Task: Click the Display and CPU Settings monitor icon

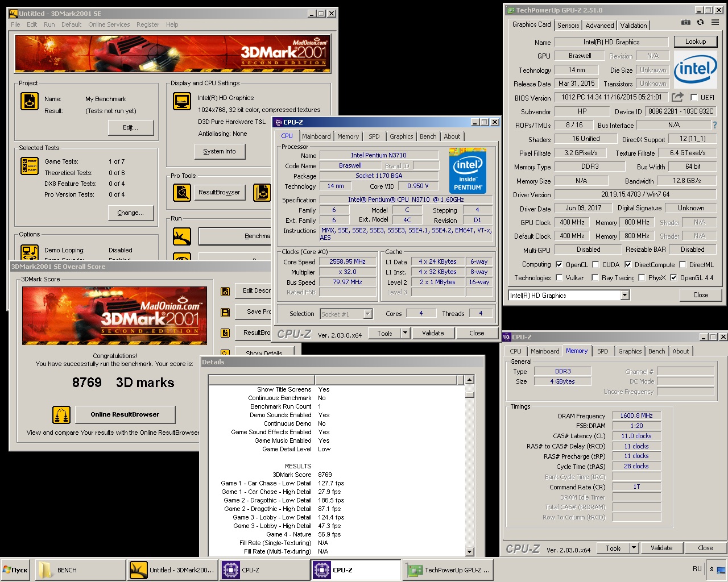Action: [182, 101]
